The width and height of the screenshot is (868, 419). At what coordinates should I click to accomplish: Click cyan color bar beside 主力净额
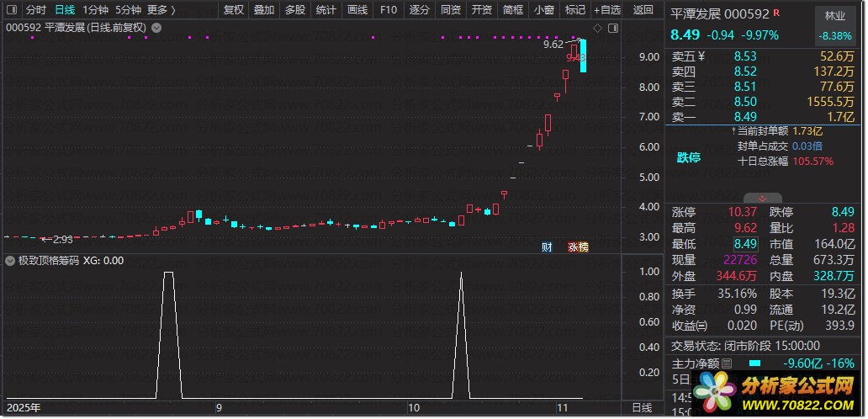coord(754,363)
